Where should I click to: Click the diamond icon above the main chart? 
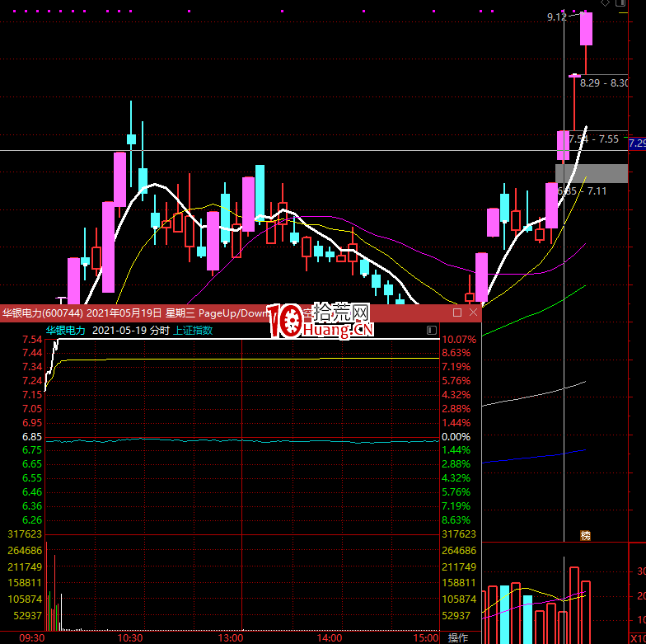tap(605, 3)
